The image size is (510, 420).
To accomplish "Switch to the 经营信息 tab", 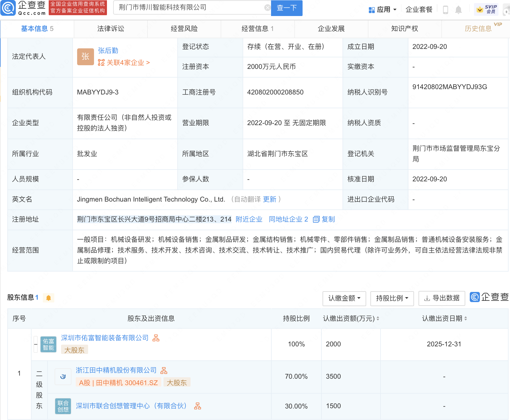I will (x=258, y=29).
